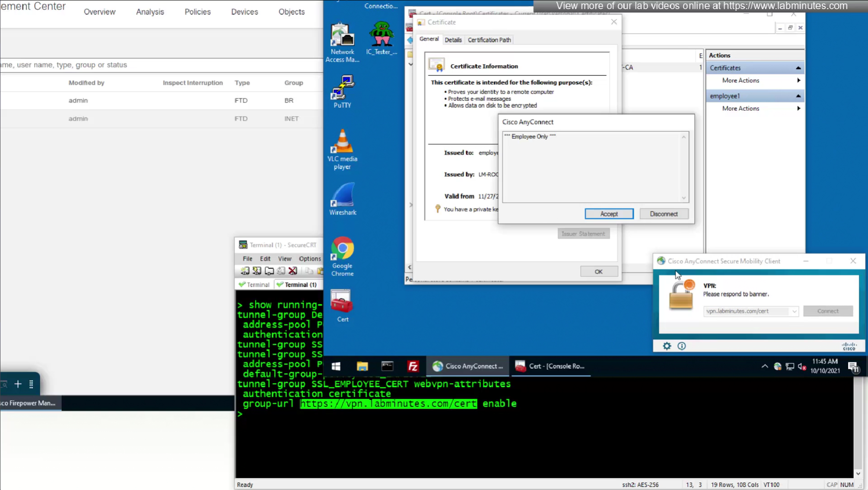
Task: Click FileZilla icon in taskbar
Action: coord(413,366)
